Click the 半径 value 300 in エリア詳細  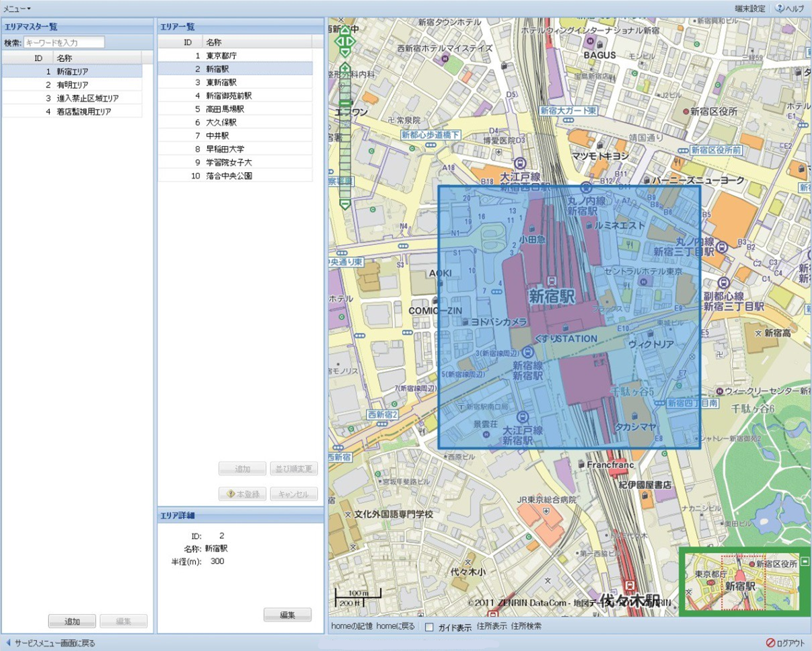click(217, 561)
